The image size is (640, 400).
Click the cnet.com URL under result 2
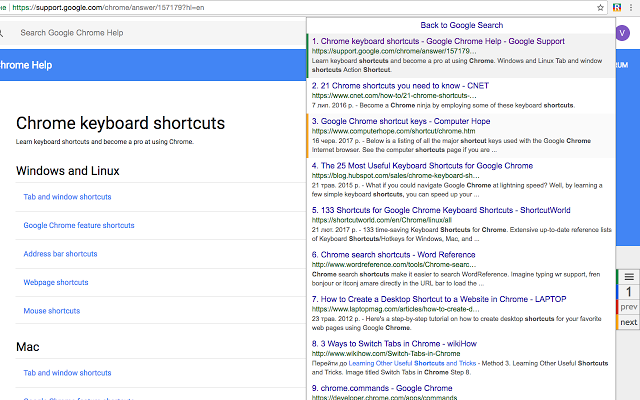pos(394,96)
